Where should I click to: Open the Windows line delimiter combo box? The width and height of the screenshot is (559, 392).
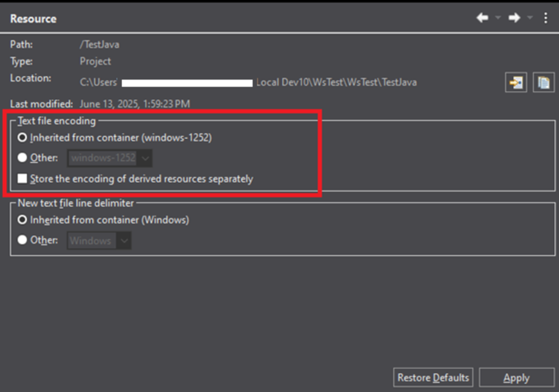(100, 241)
